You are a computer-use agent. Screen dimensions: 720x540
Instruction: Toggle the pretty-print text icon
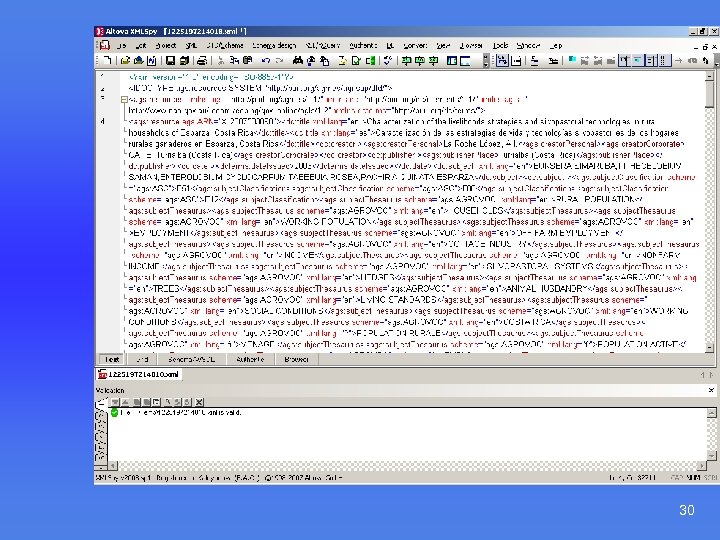[x=502, y=60]
